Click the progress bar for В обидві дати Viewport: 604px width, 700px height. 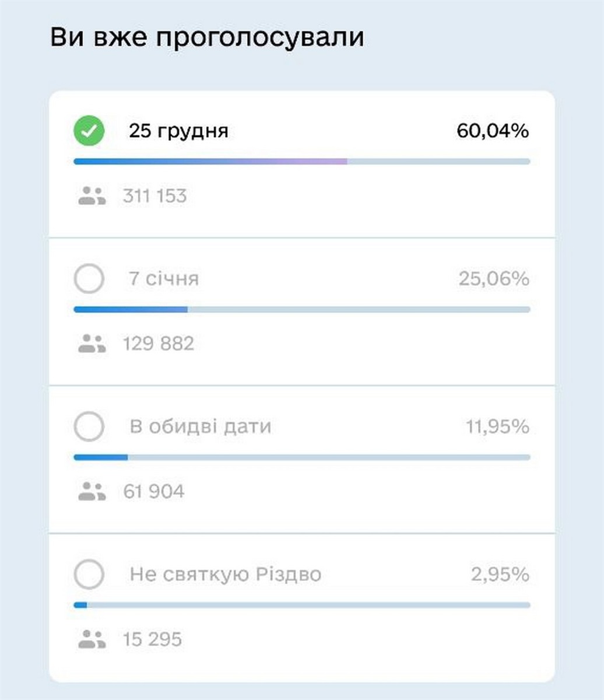click(302, 457)
